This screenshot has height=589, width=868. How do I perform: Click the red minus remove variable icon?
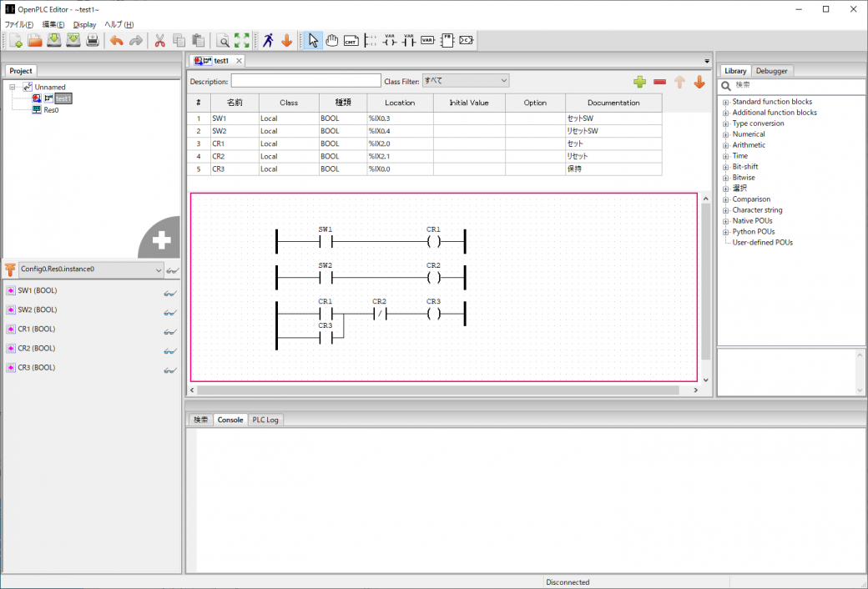pyautogui.click(x=659, y=82)
